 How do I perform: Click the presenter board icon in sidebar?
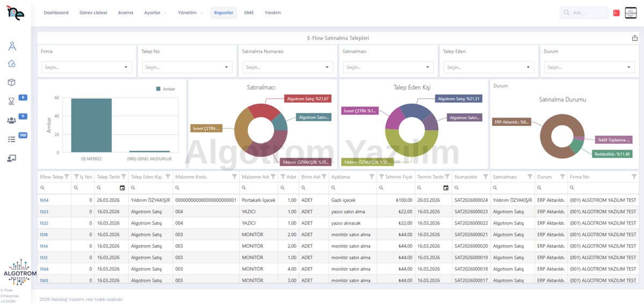point(12,158)
